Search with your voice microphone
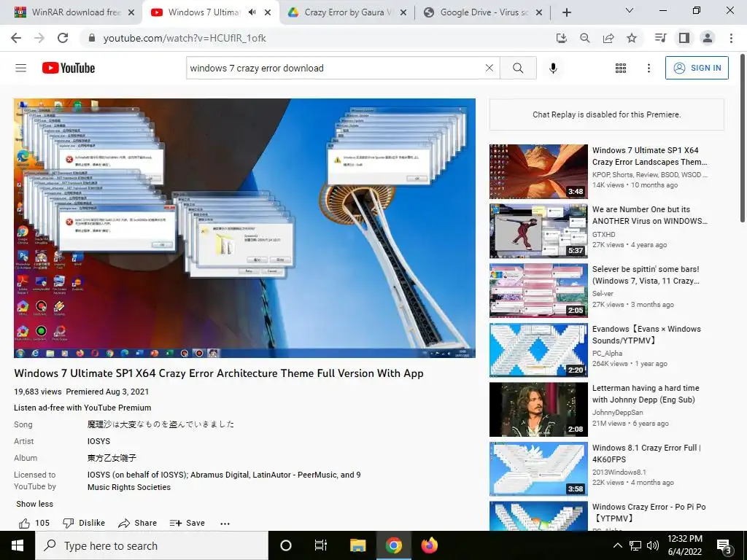 pos(553,68)
